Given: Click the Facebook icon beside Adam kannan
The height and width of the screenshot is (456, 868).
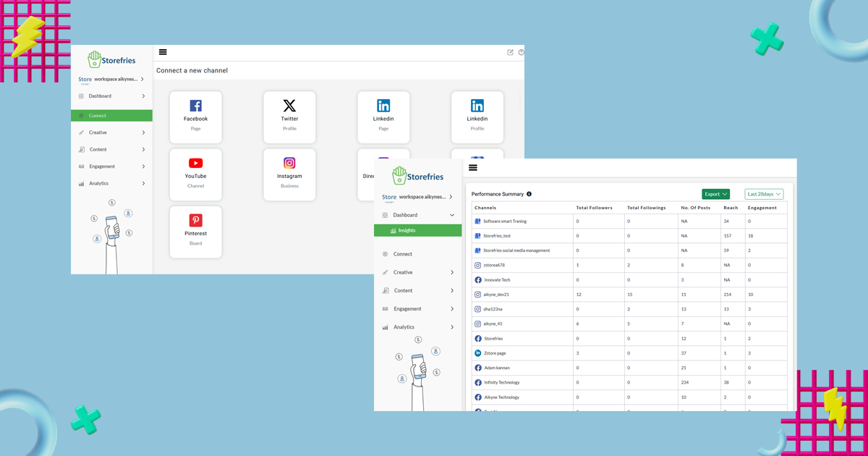Looking at the screenshot, I should point(478,368).
